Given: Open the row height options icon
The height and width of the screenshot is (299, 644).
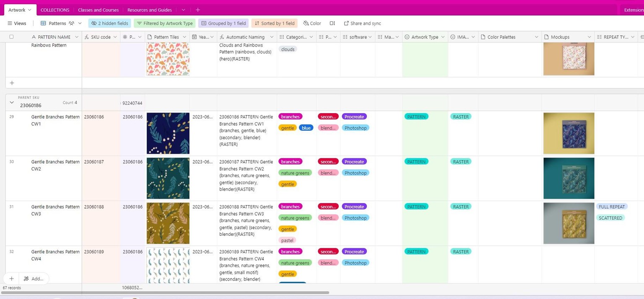Looking at the screenshot, I should [x=332, y=23].
